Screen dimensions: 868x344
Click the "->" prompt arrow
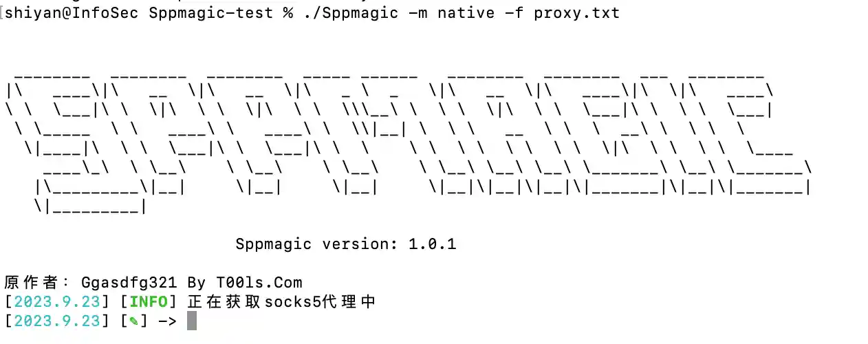pos(167,321)
